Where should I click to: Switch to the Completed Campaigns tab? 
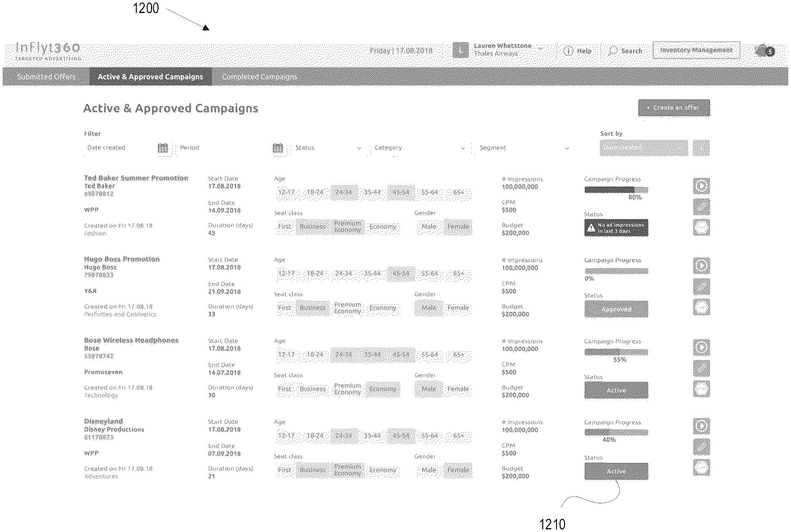pyautogui.click(x=259, y=77)
